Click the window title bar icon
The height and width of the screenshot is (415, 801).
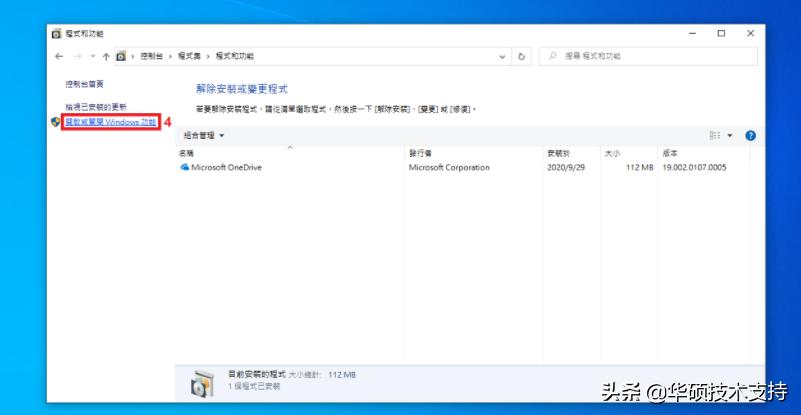pyautogui.click(x=57, y=34)
